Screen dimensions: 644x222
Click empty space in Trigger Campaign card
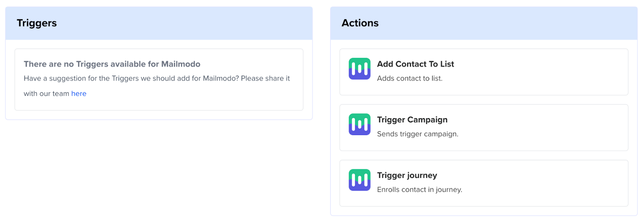pyautogui.click(x=543, y=128)
